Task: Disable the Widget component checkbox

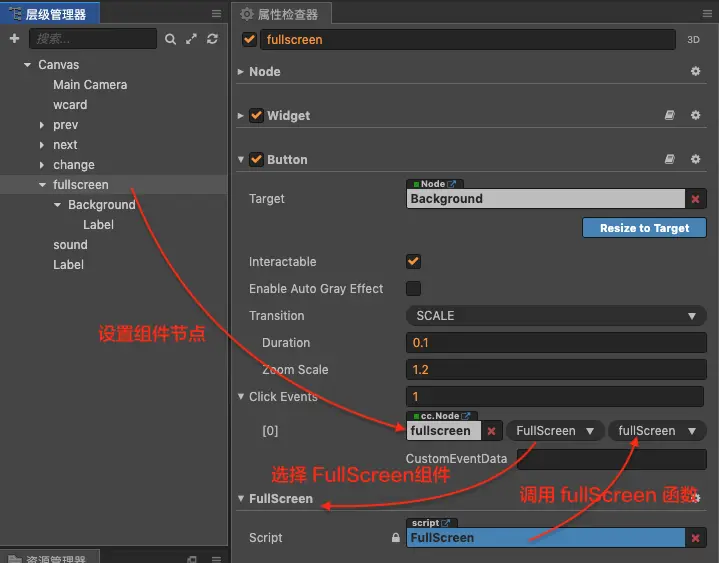Action: [x=256, y=116]
